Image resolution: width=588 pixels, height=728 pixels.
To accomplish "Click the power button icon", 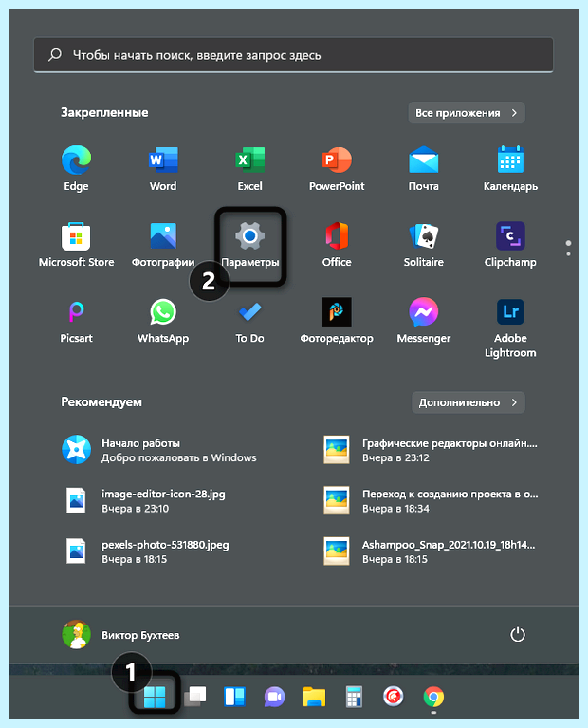I will click(x=518, y=635).
